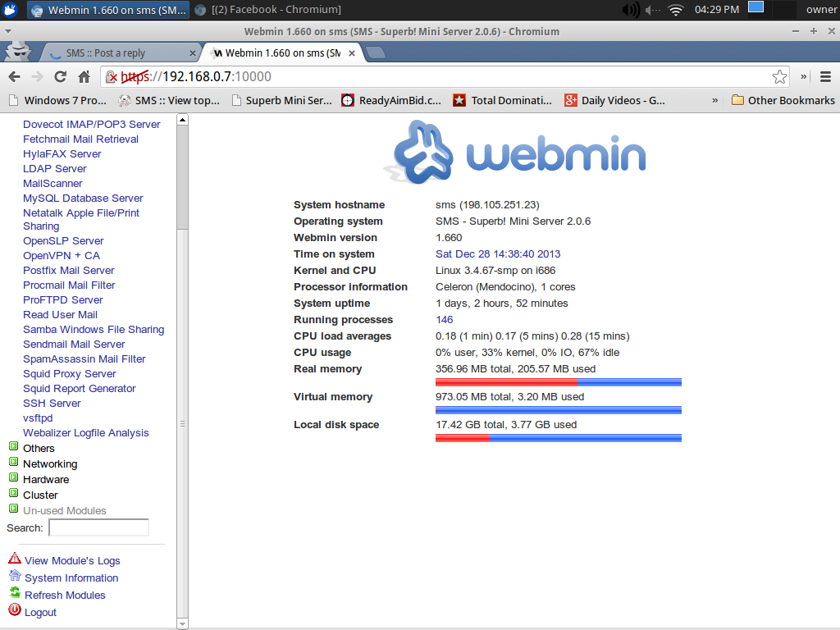Open Samba Windows File Sharing module

pyautogui.click(x=94, y=329)
